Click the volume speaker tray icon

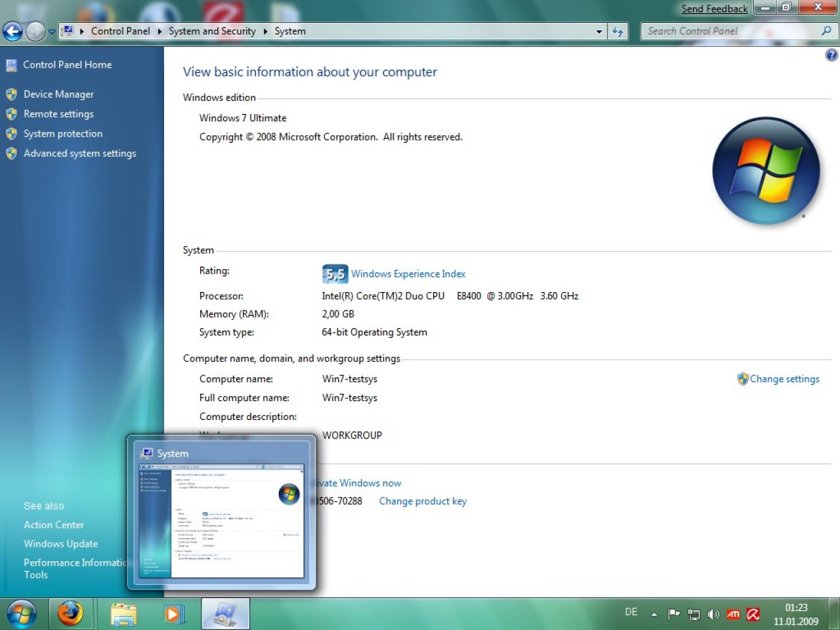713,614
